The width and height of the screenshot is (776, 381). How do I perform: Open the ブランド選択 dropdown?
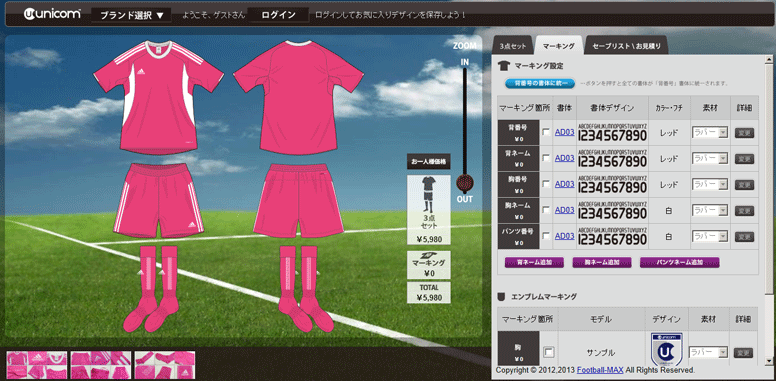132,15
